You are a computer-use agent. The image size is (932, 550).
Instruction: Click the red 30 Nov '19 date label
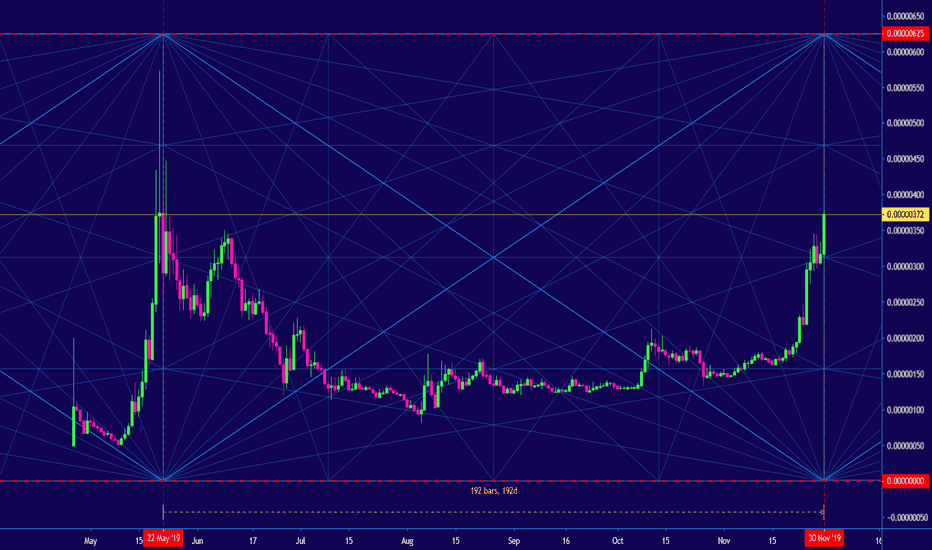(x=824, y=538)
